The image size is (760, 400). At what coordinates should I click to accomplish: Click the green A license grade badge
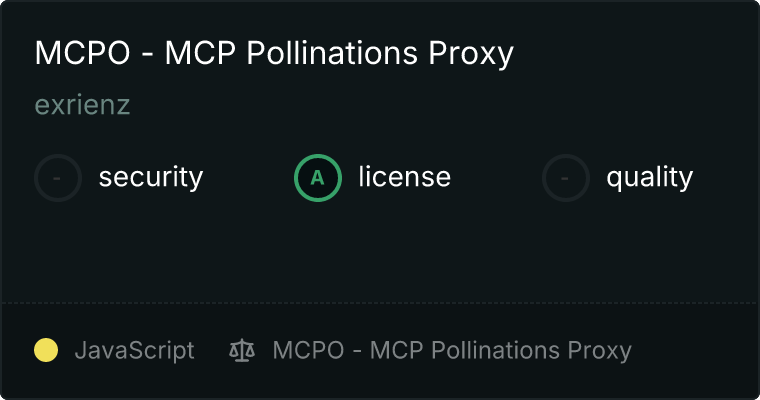pos(318,178)
